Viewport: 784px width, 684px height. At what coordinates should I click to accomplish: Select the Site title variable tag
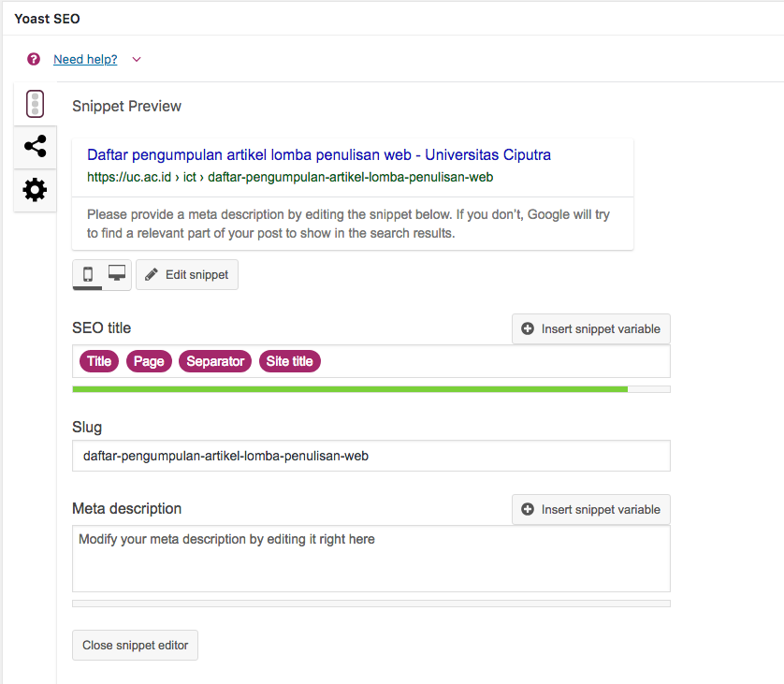tap(289, 361)
